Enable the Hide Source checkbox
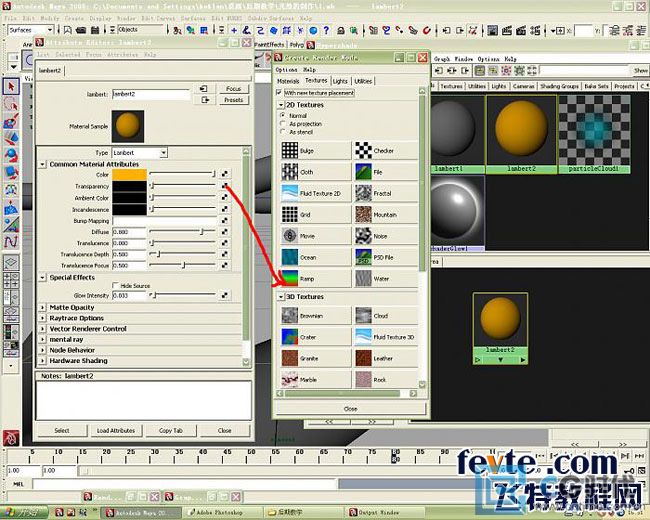This screenshot has width=650, height=520. (x=116, y=285)
